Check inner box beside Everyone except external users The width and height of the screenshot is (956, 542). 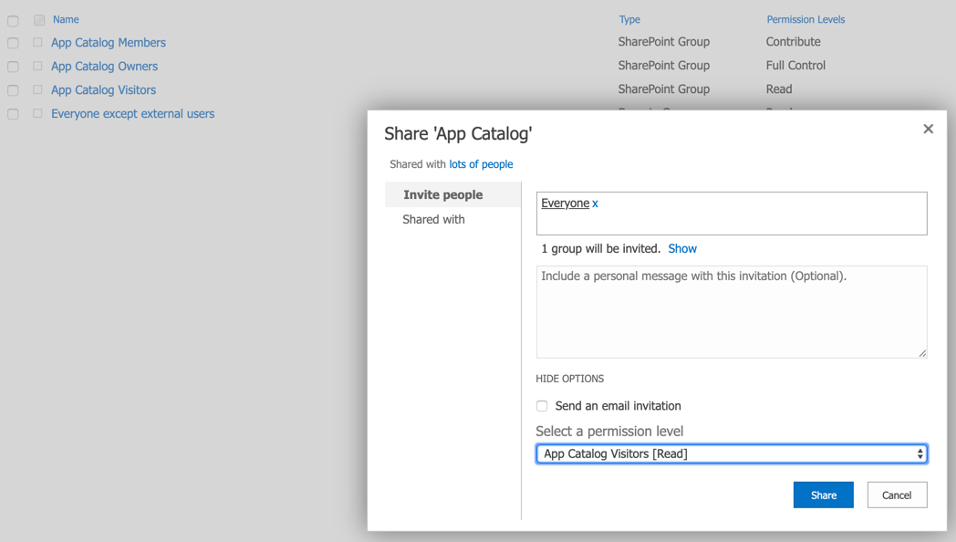38,113
